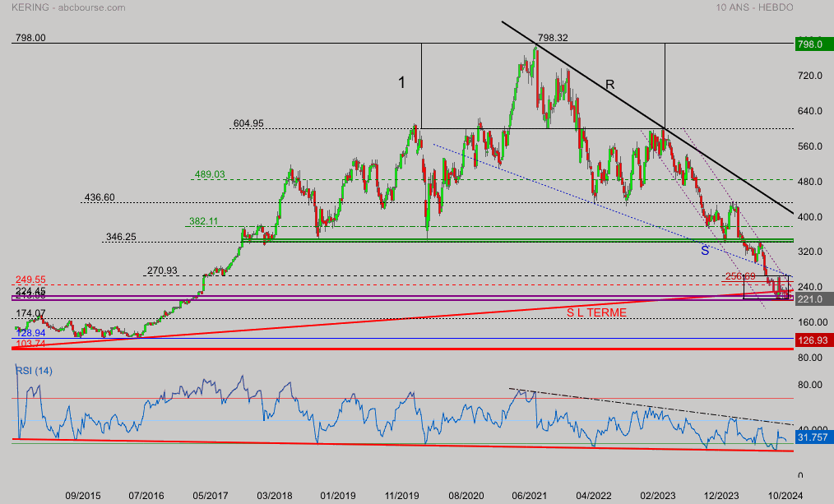Select the "02/2023" date axis label

[x=657, y=496]
